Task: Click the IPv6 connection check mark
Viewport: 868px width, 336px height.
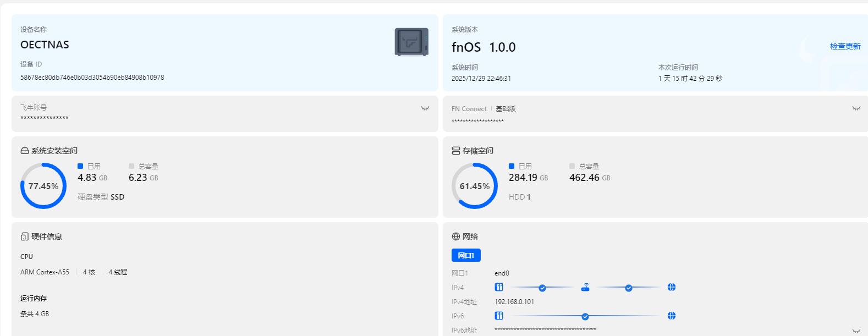Action: pyautogui.click(x=585, y=316)
